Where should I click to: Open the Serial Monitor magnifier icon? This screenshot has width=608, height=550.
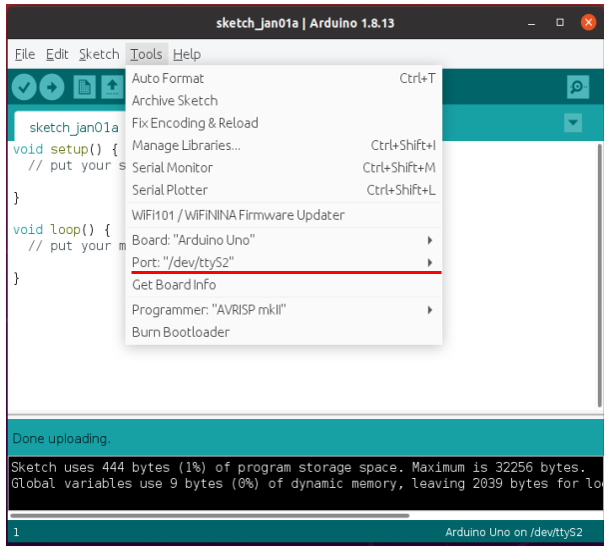pos(578,87)
